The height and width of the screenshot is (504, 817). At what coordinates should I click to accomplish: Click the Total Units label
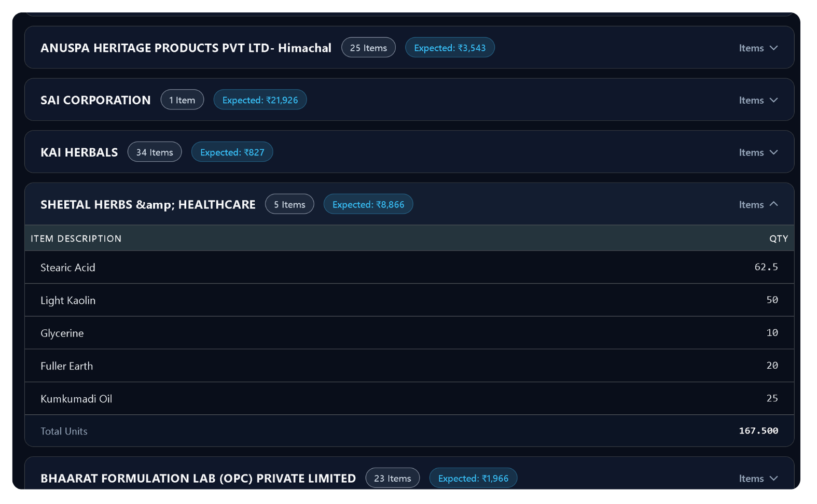[x=64, y=431]
